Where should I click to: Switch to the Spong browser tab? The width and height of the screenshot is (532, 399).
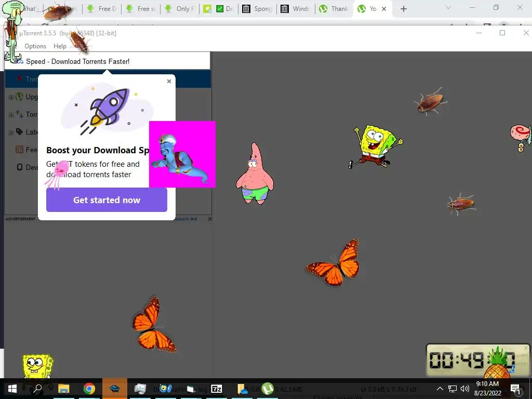coord(257,9)
